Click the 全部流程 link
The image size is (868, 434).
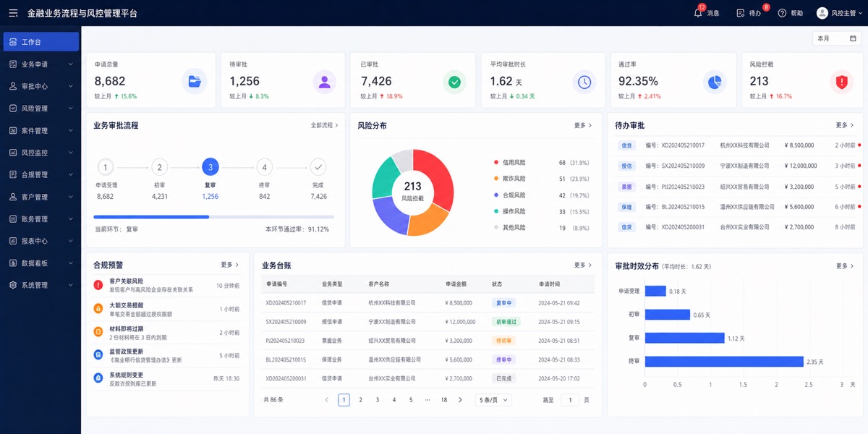[324, 125]
